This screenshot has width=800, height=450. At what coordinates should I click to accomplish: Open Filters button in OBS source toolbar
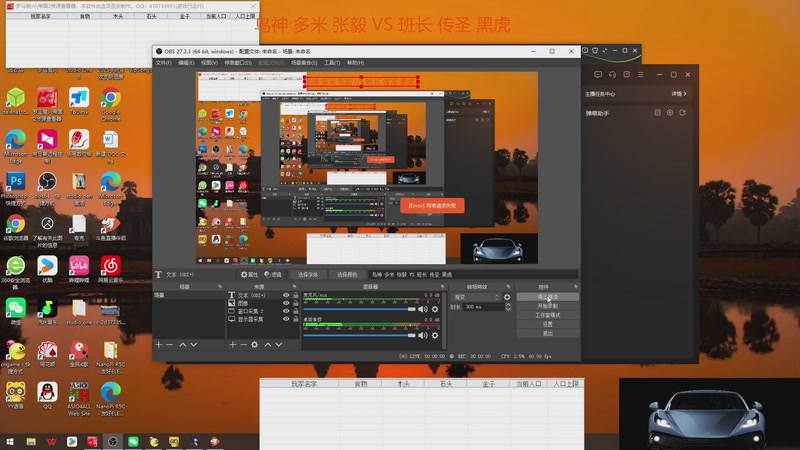[273, 274]
